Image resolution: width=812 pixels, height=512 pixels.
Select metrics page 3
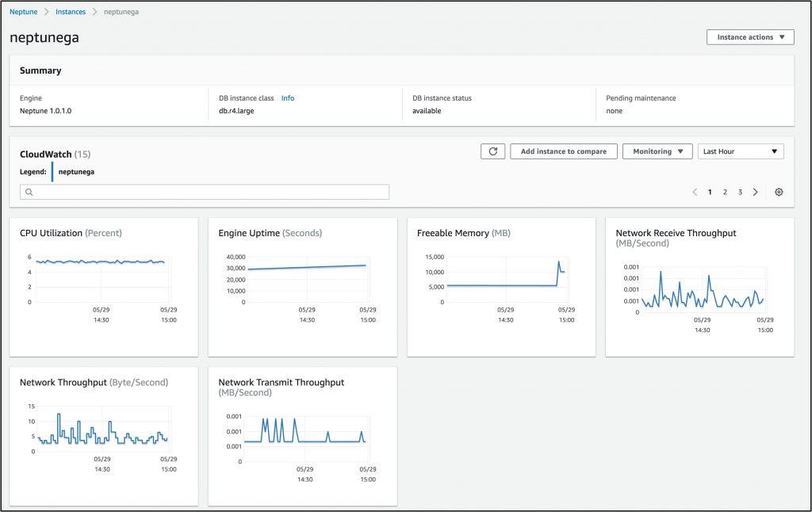click(x=740, y=192)
